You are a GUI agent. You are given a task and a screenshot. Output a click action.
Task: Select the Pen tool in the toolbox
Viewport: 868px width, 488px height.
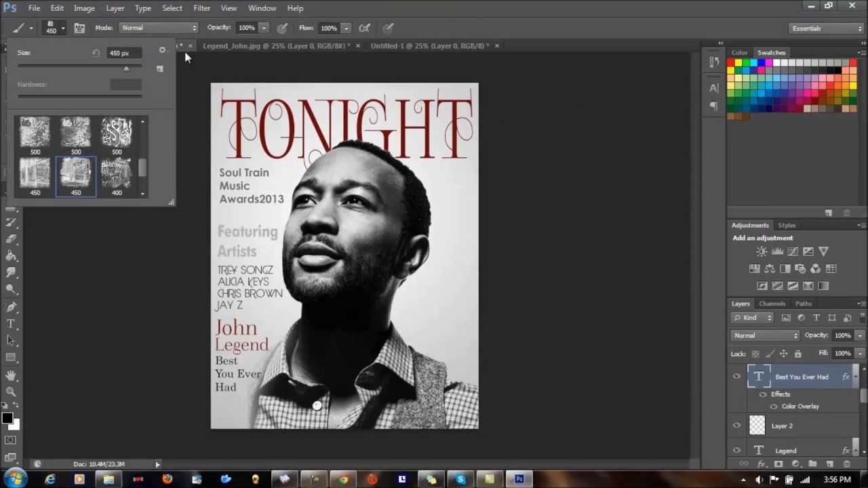pos(11,307)
